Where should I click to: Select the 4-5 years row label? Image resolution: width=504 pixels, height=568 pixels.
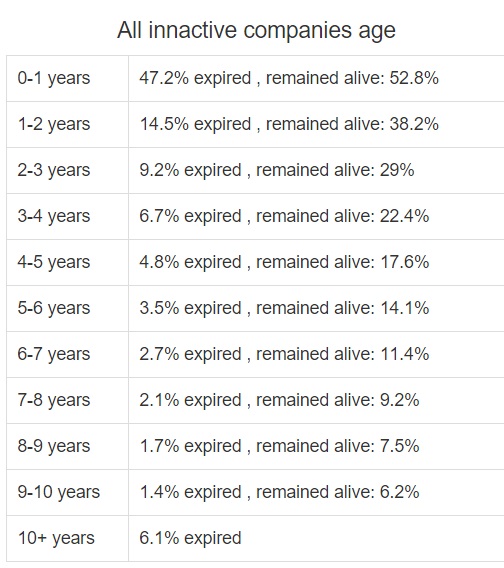tap(54, 262)
